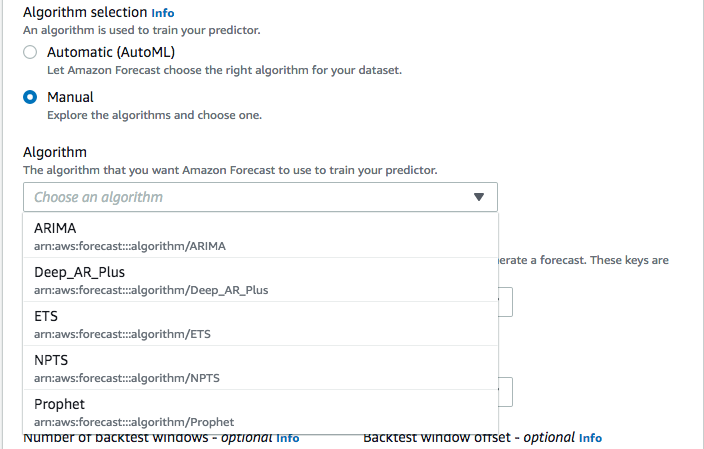Image resolution: width=704 pixels, height=449 pixels.
Task: Open the Choose an algorithm combo box
Action: coord(260,197)
